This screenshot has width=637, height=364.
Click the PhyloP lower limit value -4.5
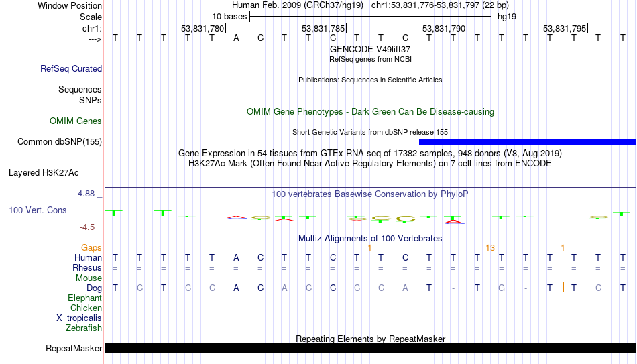pos(87,227)
